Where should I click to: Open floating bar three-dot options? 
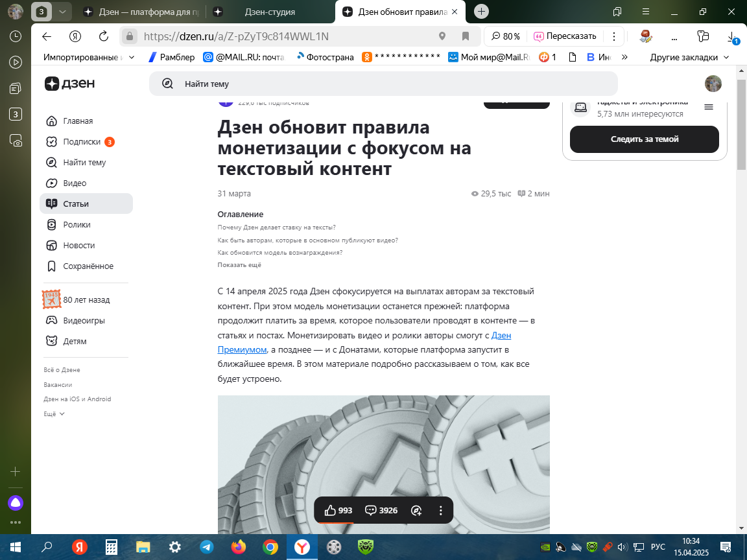coord(441,511)
